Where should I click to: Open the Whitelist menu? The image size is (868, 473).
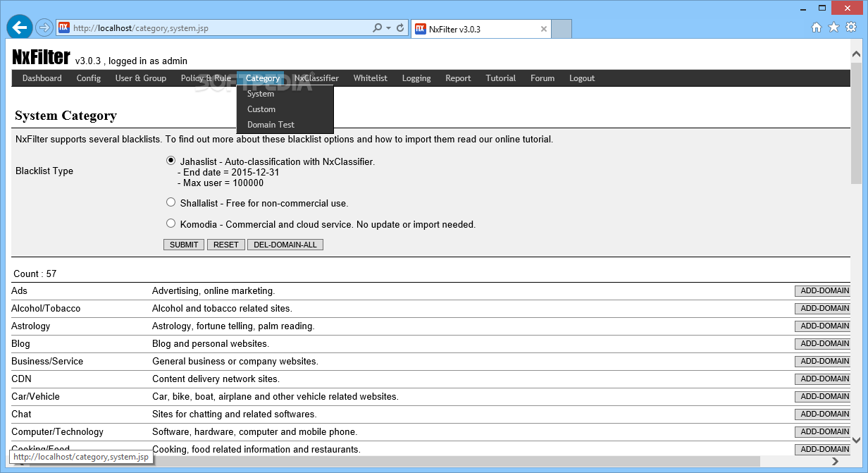[x=371, y=78]
